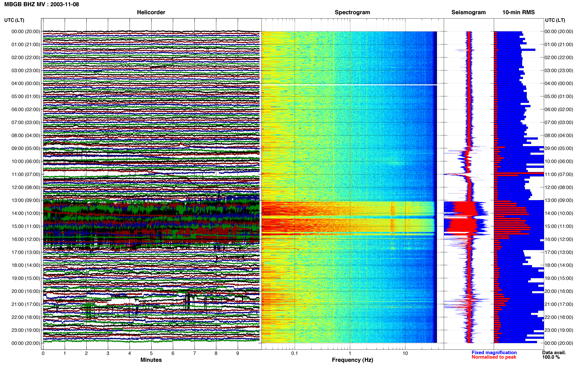
Task: Click right-axis time label '18:00 (14:00)'
Action: point(559,265)
